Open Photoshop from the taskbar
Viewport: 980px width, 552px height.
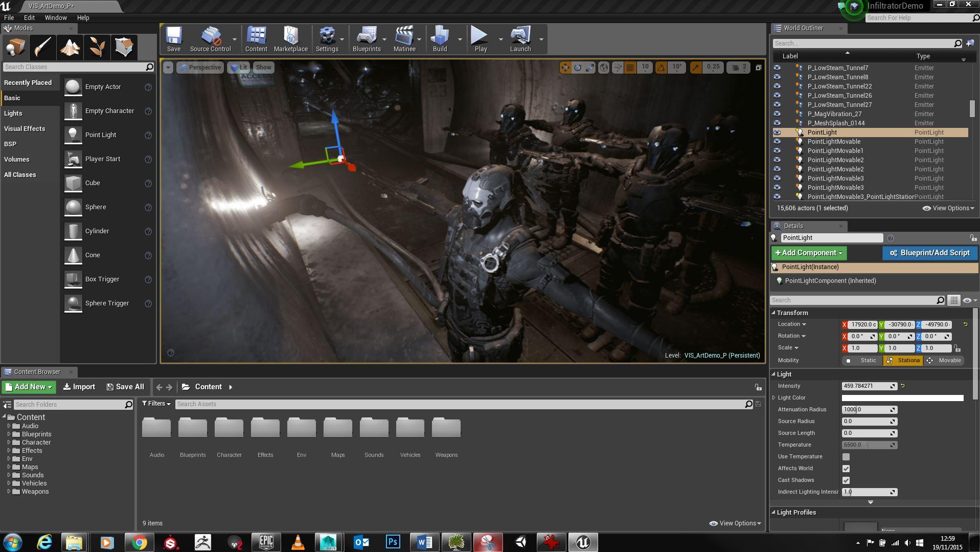[x=393, y=542]
